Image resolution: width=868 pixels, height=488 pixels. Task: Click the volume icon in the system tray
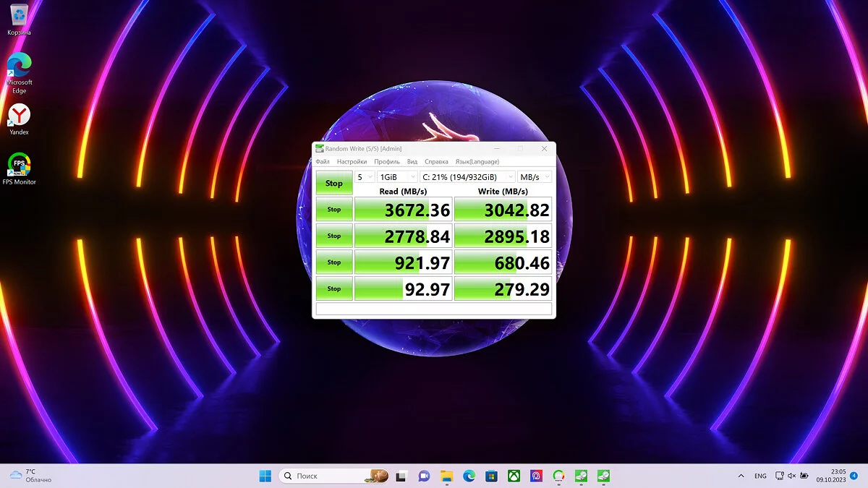792,476
